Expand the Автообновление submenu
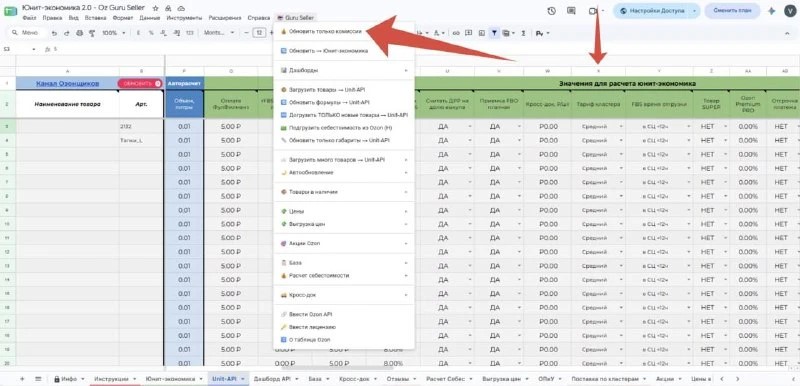Screen dimensions: 800x386 [344, 172]
